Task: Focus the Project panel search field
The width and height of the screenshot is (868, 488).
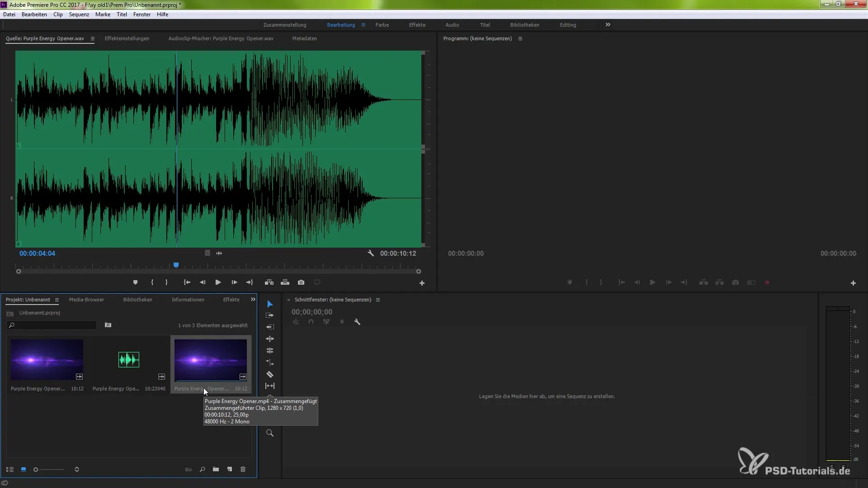Action: (52, 325)
